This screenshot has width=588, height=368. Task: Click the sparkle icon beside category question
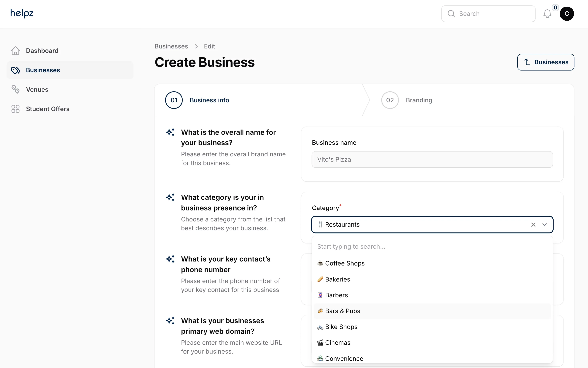(170, 197)
